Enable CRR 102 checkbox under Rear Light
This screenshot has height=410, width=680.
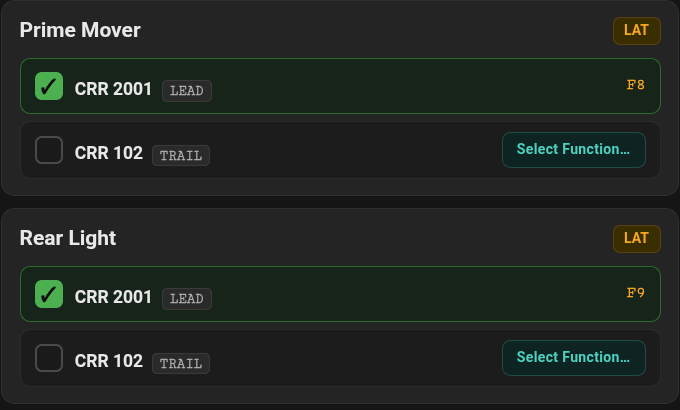(x=49, y=358)
